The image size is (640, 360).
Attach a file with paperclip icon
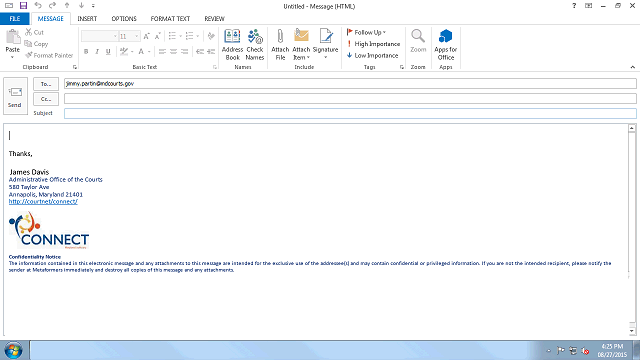pyautogui.click(x=280, y=44)
